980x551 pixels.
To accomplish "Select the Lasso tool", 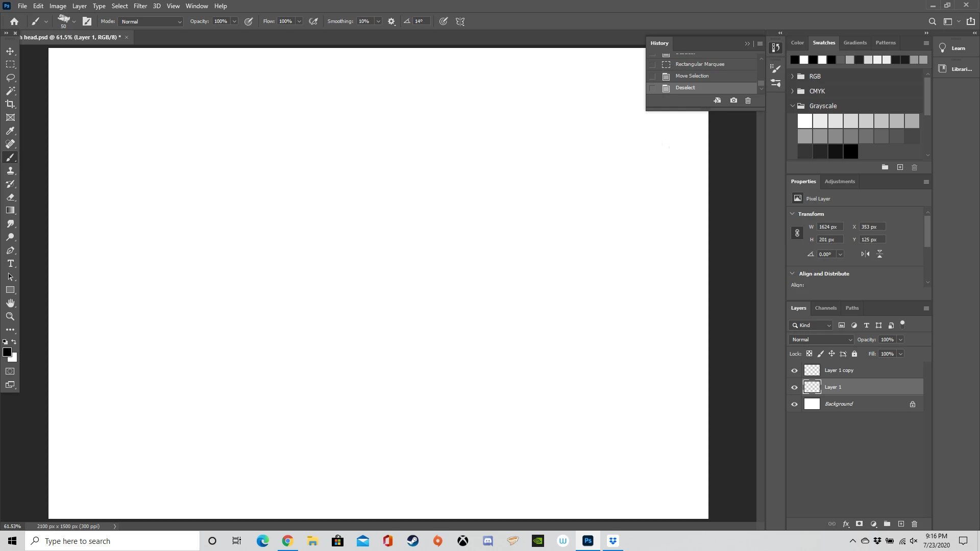I will pyautogui.click(x=10, y=78).
